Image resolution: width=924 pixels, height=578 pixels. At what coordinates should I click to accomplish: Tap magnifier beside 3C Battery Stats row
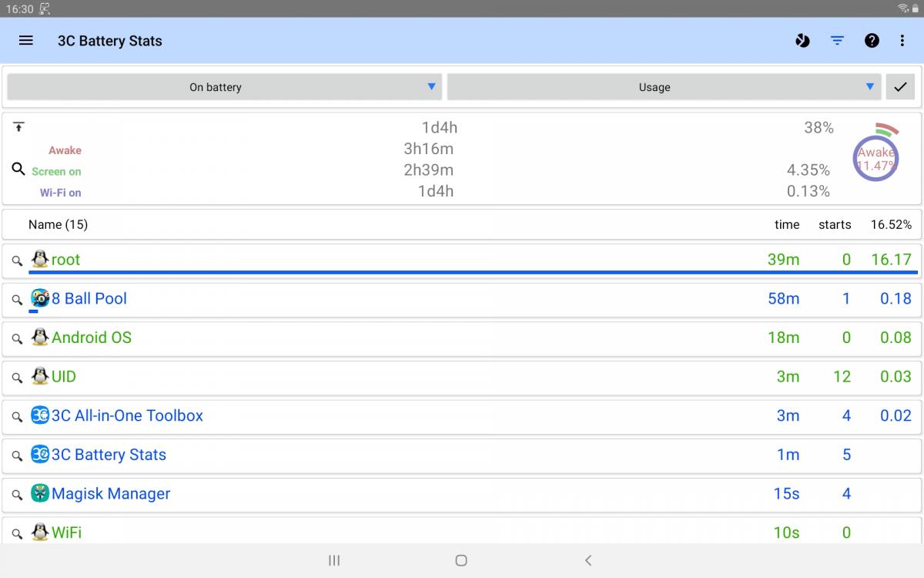(x=17, y=456)
